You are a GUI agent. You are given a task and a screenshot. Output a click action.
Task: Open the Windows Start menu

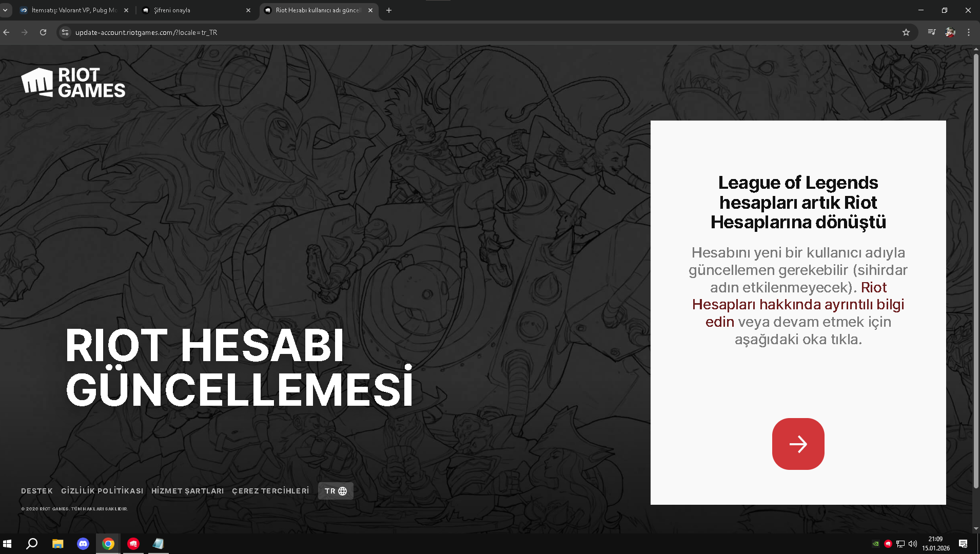7,544
